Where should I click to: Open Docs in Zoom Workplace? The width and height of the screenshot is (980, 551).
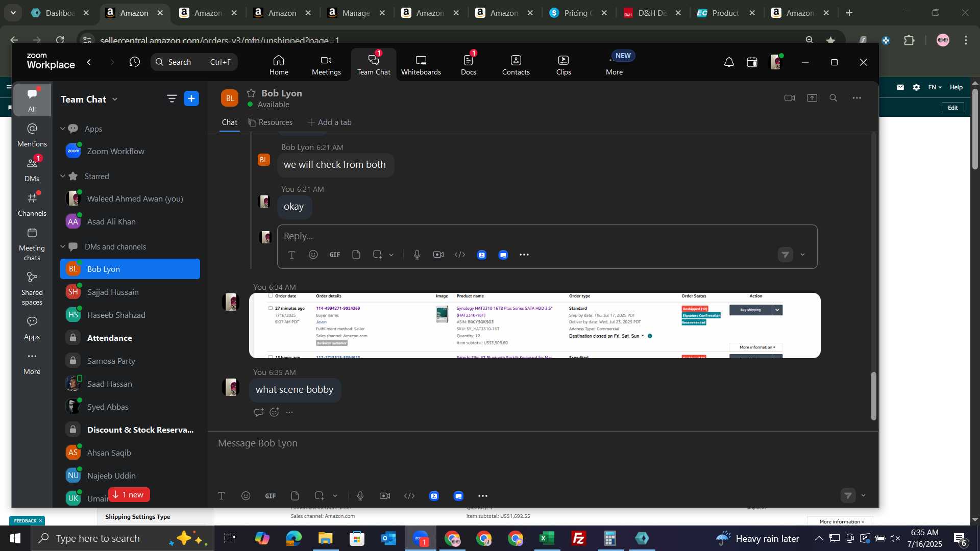point(468,65)
